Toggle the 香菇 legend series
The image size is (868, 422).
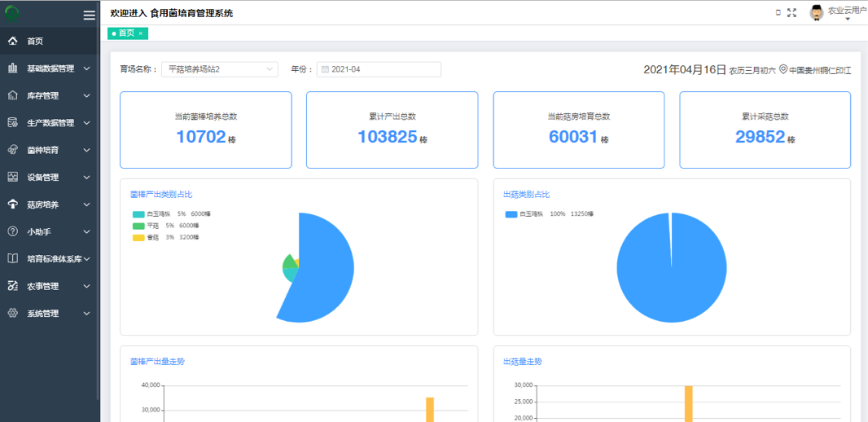(x=138, y=238)
